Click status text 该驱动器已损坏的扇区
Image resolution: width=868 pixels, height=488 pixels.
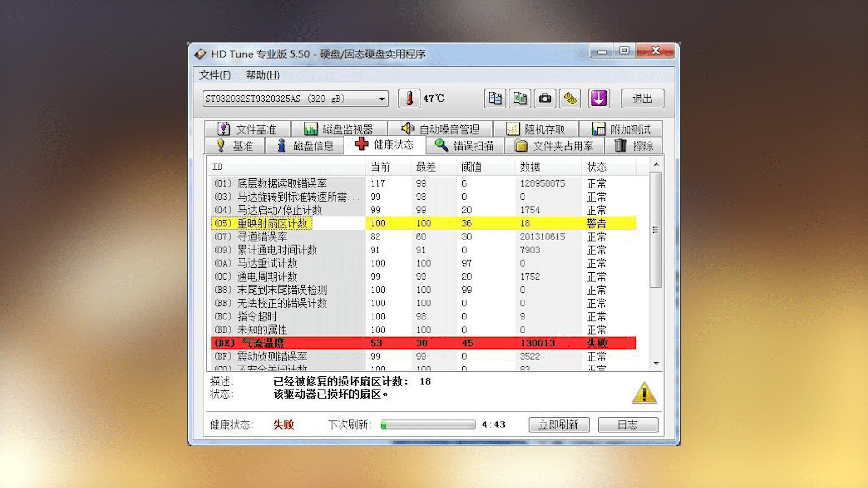tap(330, 394)
